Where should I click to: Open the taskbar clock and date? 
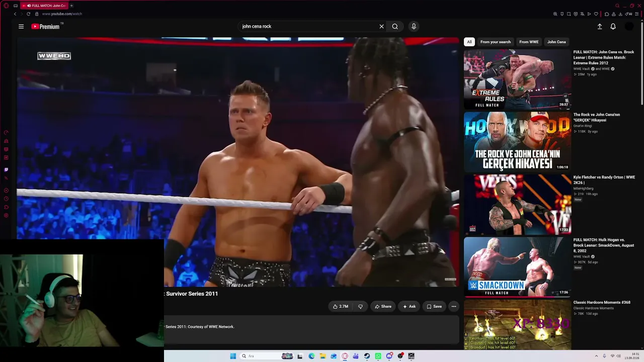point(632,356)
